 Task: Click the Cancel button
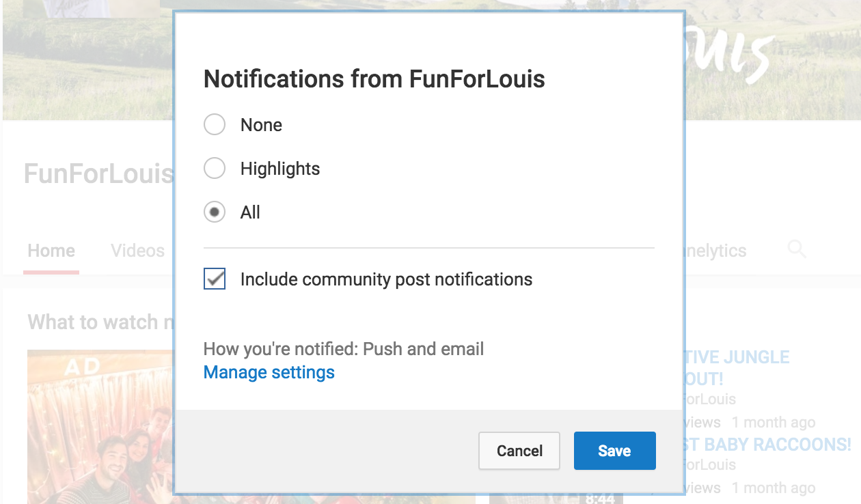coord(519,451)
